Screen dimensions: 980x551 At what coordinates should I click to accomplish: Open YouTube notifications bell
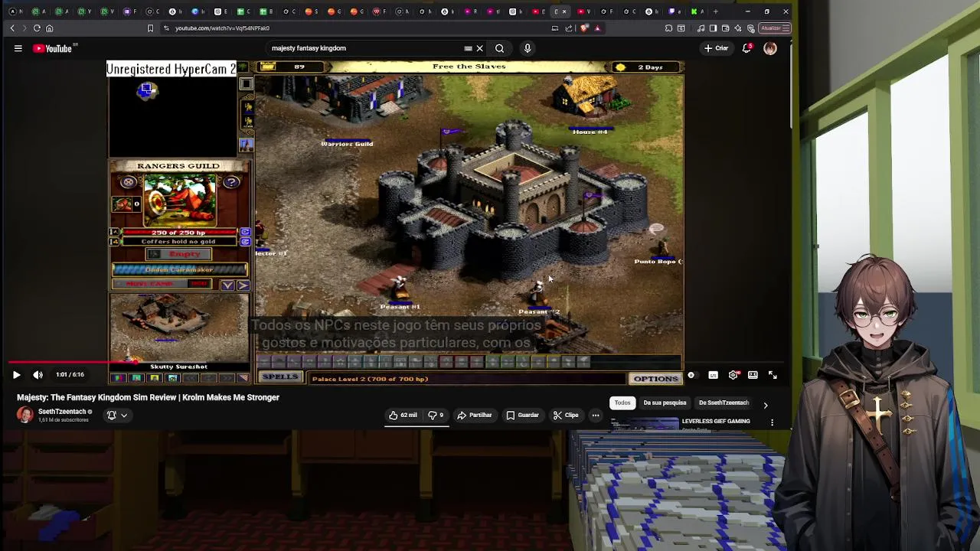pos(747,48)
